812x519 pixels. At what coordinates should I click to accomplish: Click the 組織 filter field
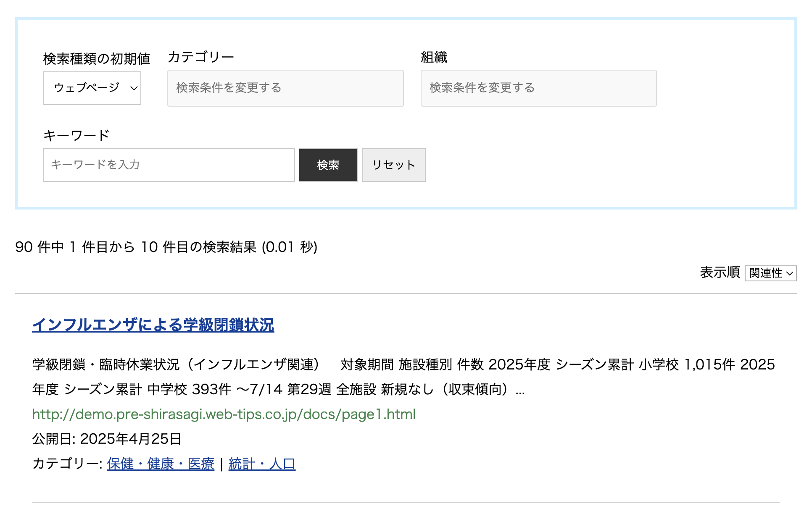click(x=538, y=88)
